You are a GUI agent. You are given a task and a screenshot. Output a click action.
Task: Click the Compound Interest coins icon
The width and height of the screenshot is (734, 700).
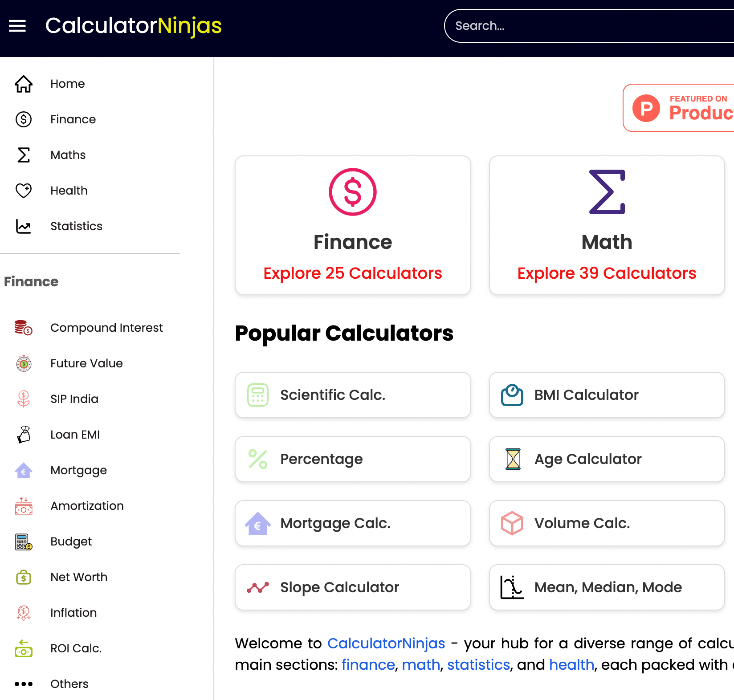[24, 328]
